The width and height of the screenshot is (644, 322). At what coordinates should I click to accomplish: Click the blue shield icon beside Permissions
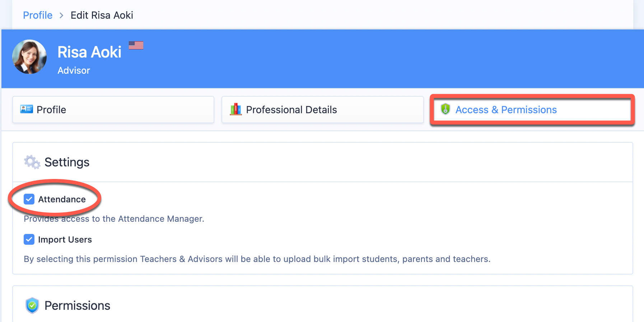(x=32, y=305)
